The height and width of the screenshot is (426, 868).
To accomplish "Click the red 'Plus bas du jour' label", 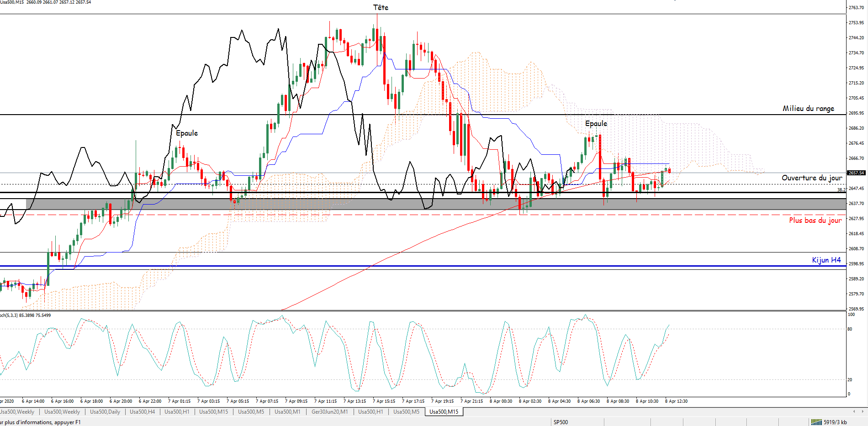I will [815, 220].
